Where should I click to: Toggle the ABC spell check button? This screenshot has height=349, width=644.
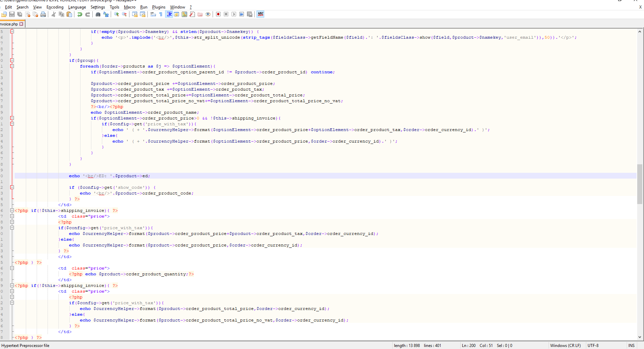[261, 14]
